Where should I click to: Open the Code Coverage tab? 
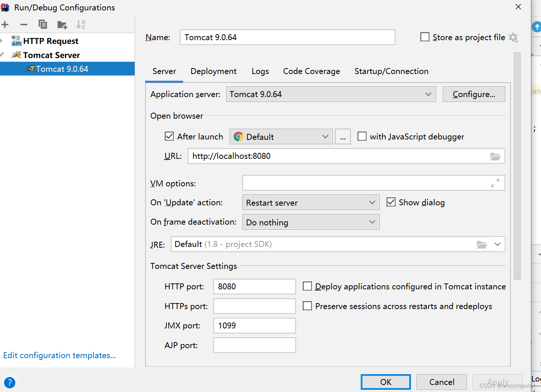tap(311, 71)
